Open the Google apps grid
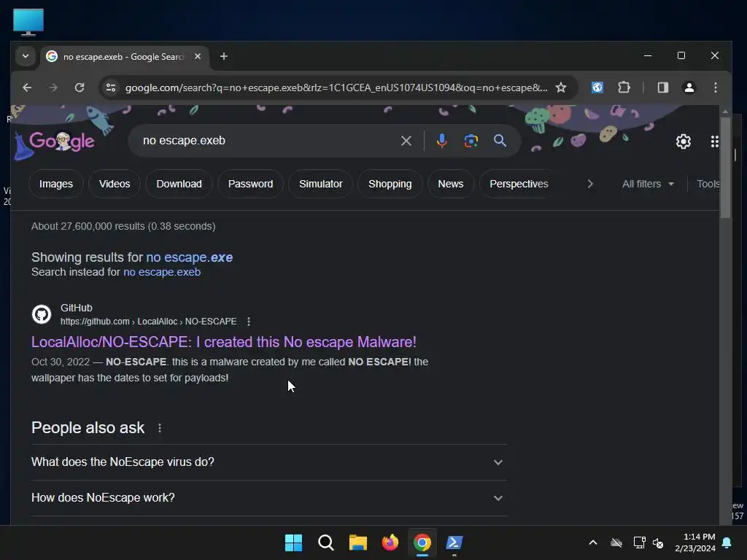This screenshot has height=560, width=747. [714, 141]
